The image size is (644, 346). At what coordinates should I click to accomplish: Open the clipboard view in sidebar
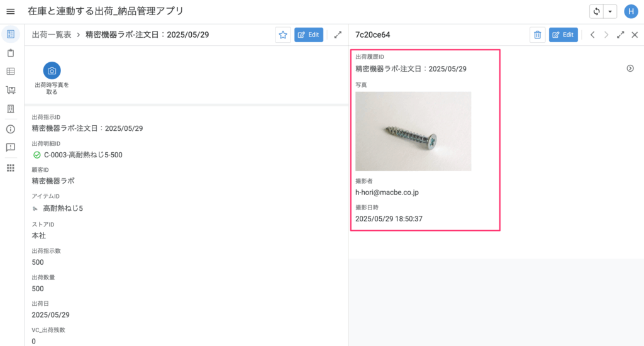coord(11,53)
